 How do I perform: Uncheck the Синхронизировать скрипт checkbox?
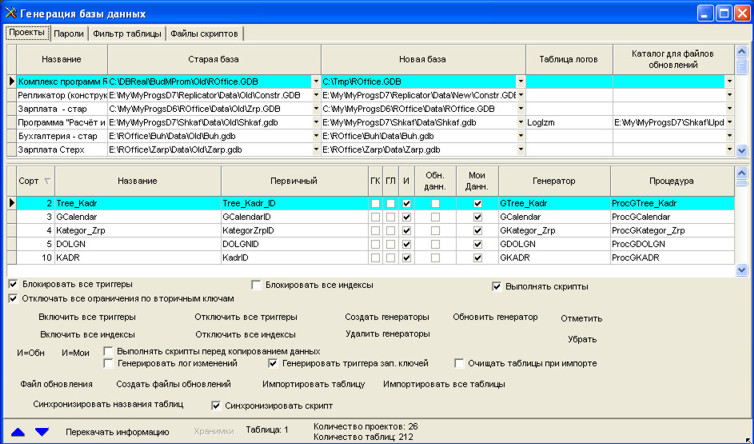[x=217, y=406]
